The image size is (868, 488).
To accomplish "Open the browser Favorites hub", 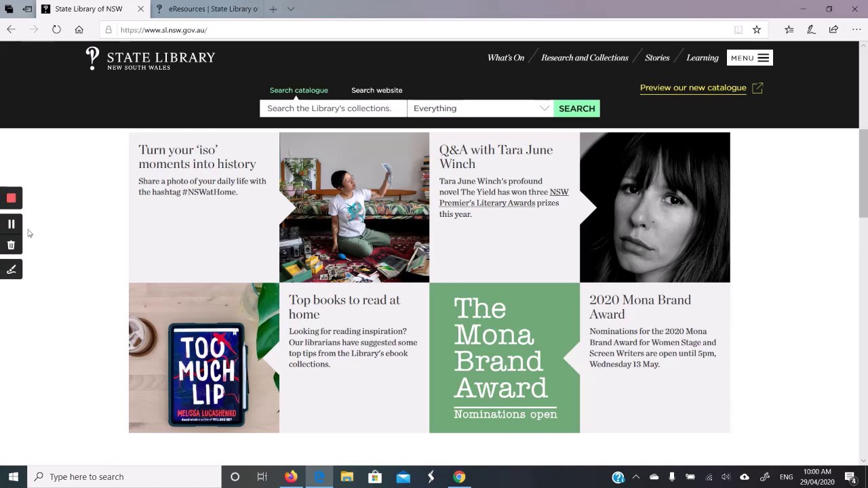I will pyautogui.click(x=789, y=30).
